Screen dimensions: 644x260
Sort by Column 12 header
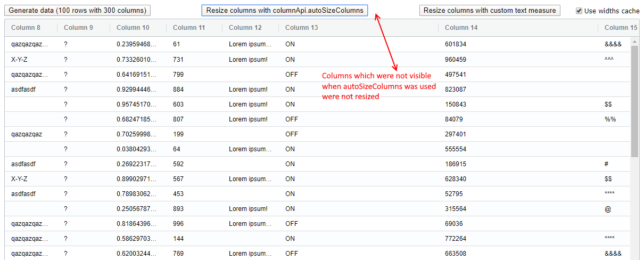[x=245, y=28]
